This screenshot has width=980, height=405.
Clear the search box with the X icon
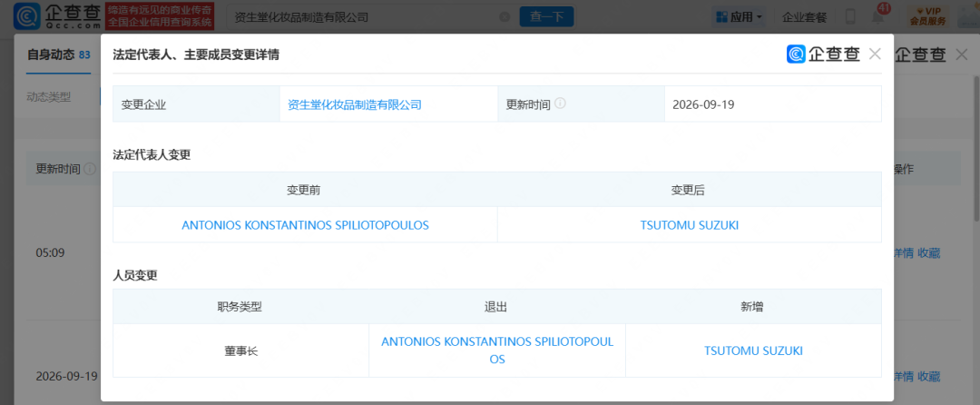505,17
